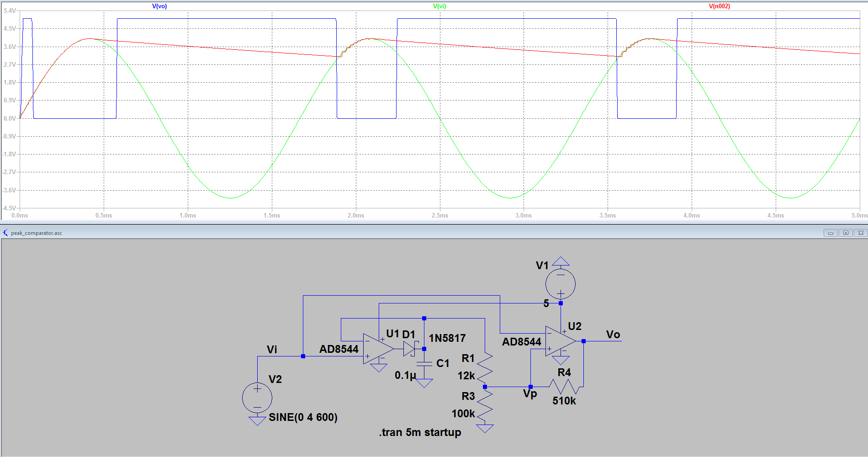Click the .tran 5m startup directive
This screenshot has width=868, height=457.
420,432
